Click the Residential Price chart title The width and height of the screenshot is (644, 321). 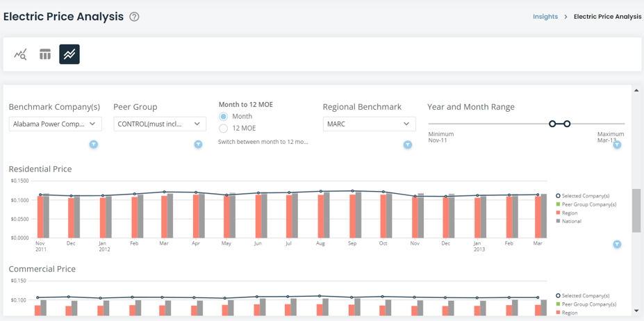(40, 169)
